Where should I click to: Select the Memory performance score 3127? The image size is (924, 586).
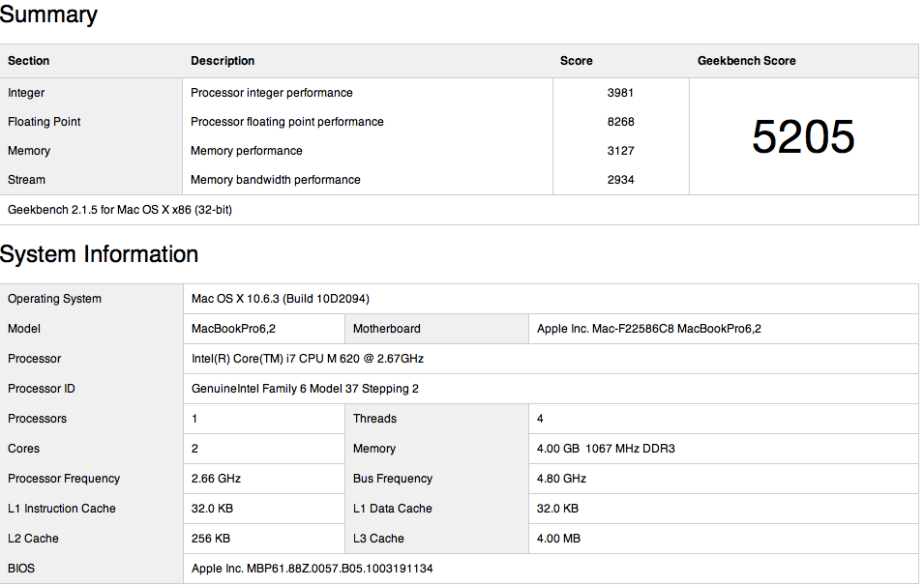point(620,151)
